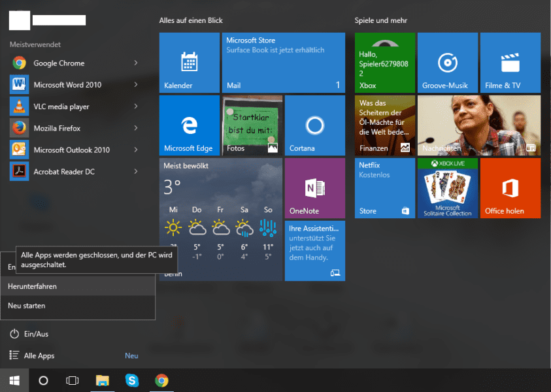551x392 pixels.
Task: Open Mozilla Firefox from most used list
Action: point(59,129)
